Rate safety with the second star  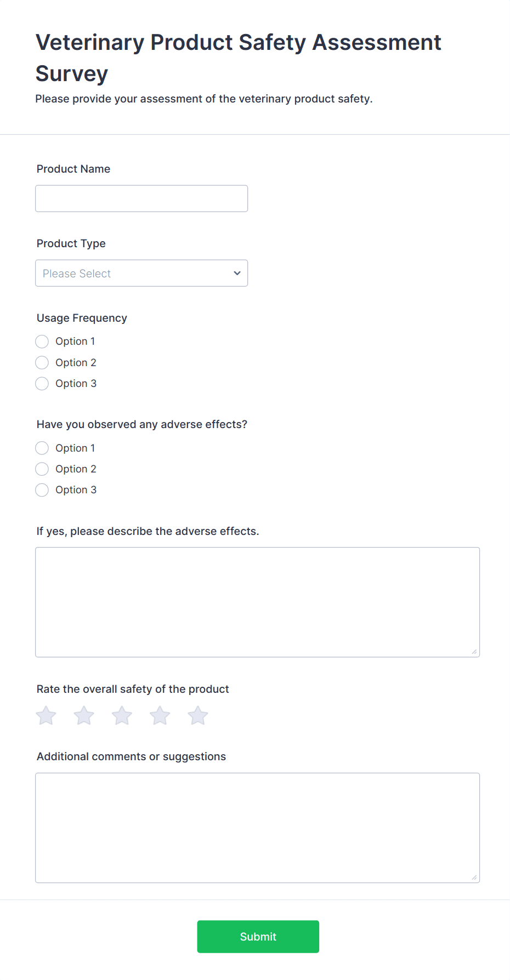coord(84,716)
